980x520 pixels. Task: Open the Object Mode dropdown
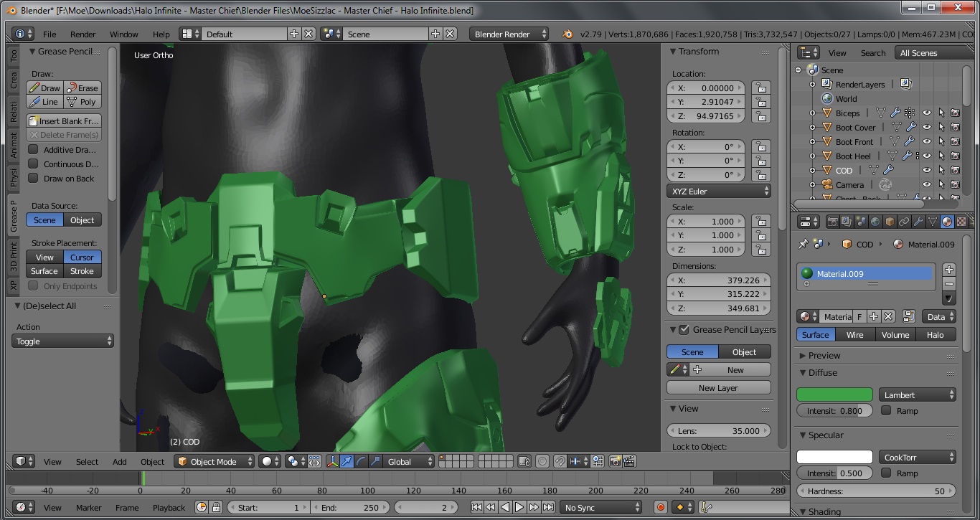point(215,462)
